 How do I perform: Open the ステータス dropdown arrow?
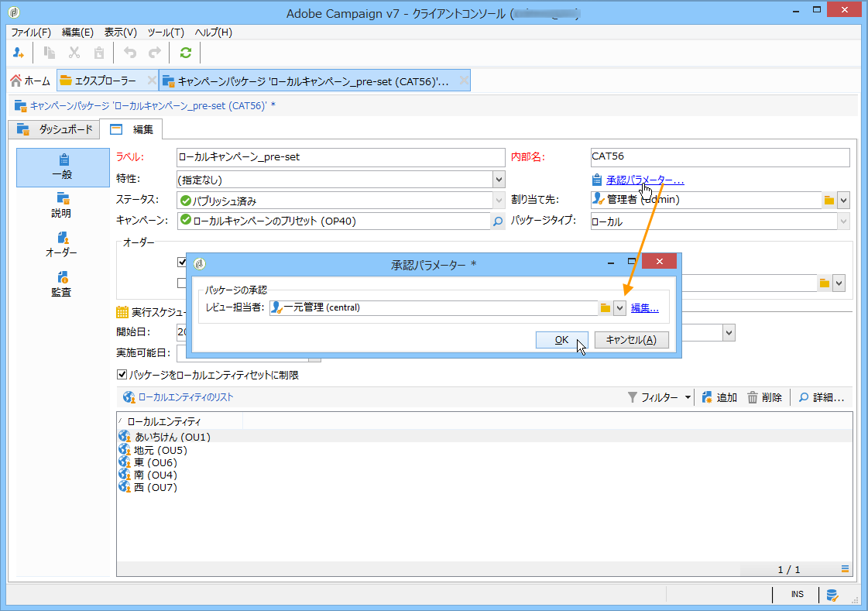pos(499,201)
